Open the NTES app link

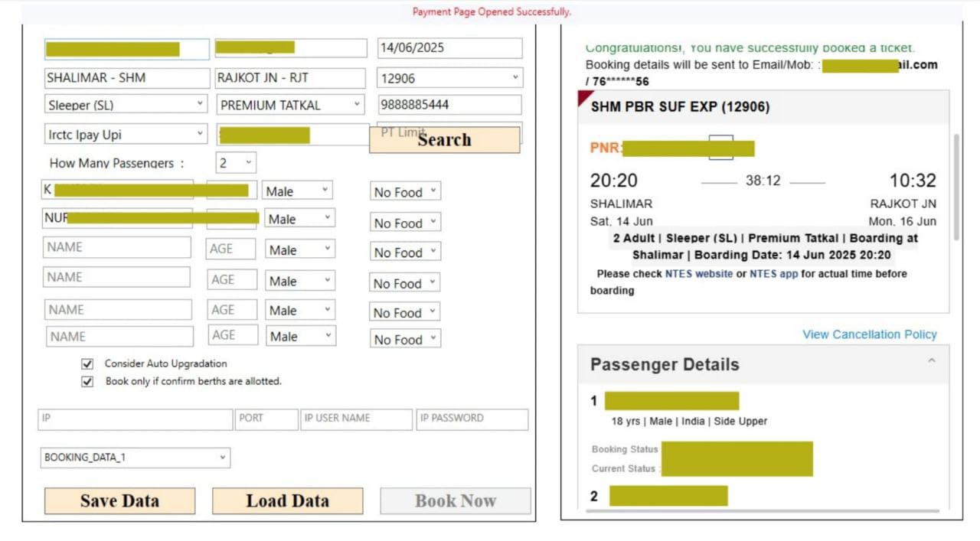(773, 274)
